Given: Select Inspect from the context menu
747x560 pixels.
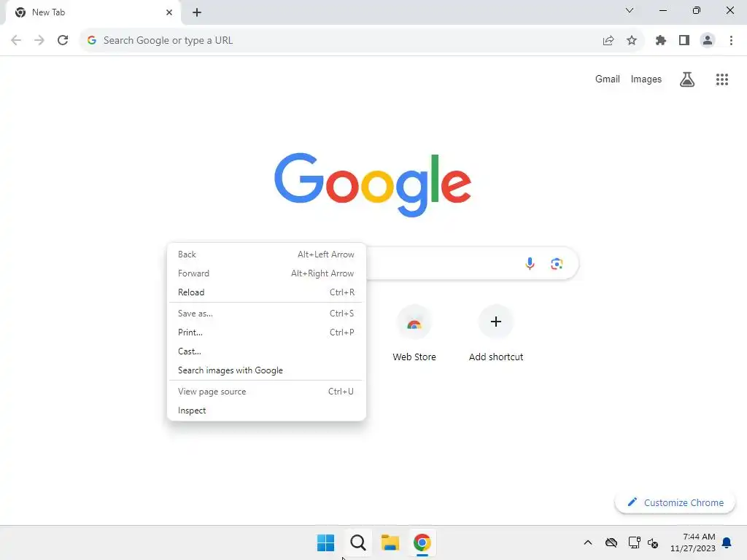Looking at the screenshot, I should point(266,411).
